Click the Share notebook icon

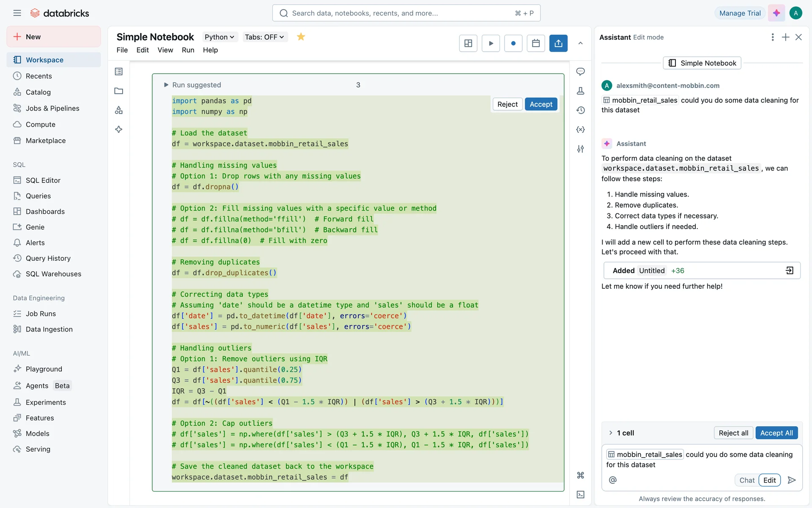[x=558, y=43]
